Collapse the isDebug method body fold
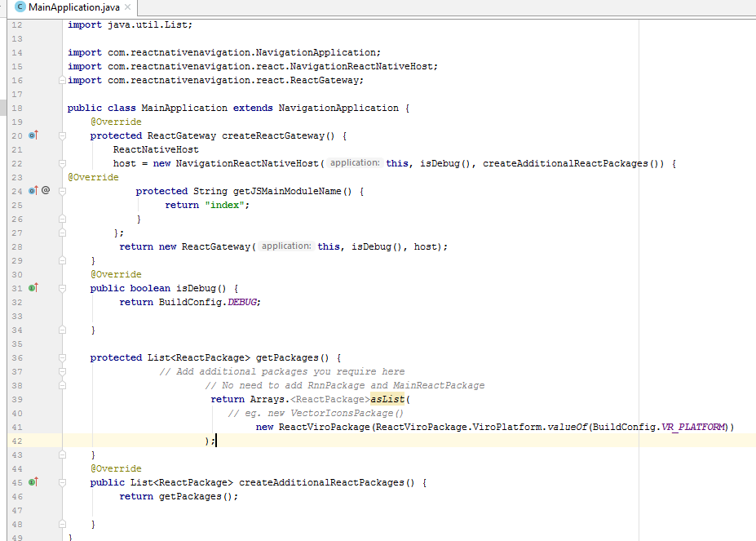756x541 pixels. click(x=61, y=287)
